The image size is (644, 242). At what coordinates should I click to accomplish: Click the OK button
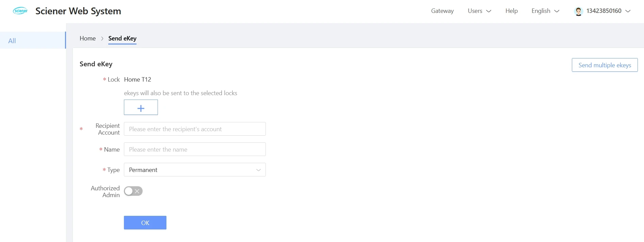tap(145, 223)
